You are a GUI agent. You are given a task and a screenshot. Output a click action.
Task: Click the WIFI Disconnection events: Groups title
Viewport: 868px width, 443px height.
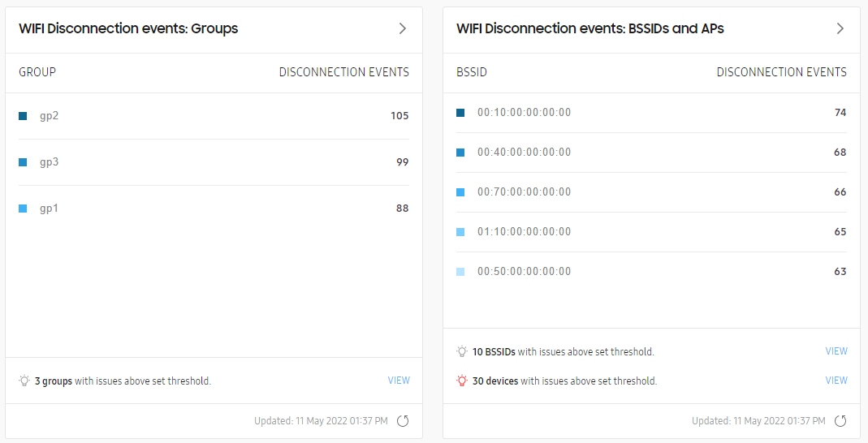click(x=128, y=28)
